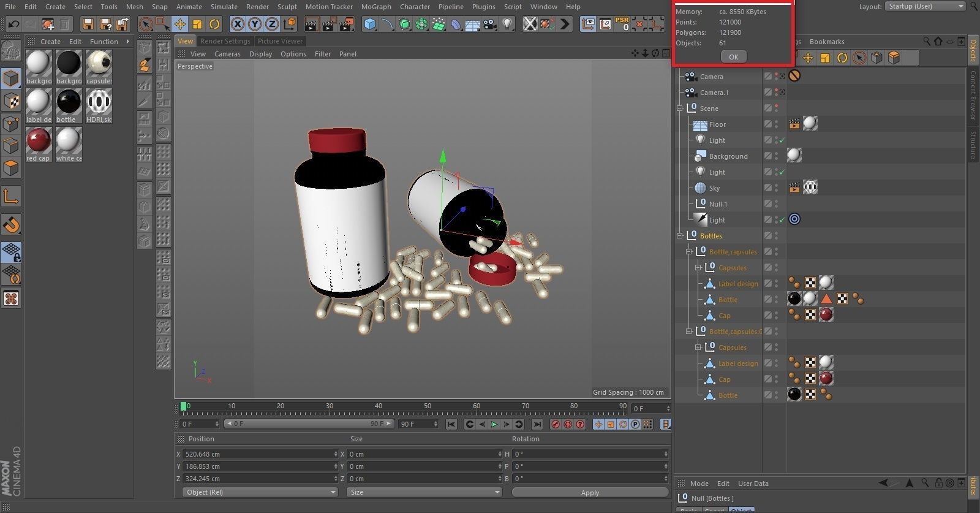Viewport: 980px width, 513px height.
Task: Collapse the Bottles group in Object Manager
Action: click(680, 236)
